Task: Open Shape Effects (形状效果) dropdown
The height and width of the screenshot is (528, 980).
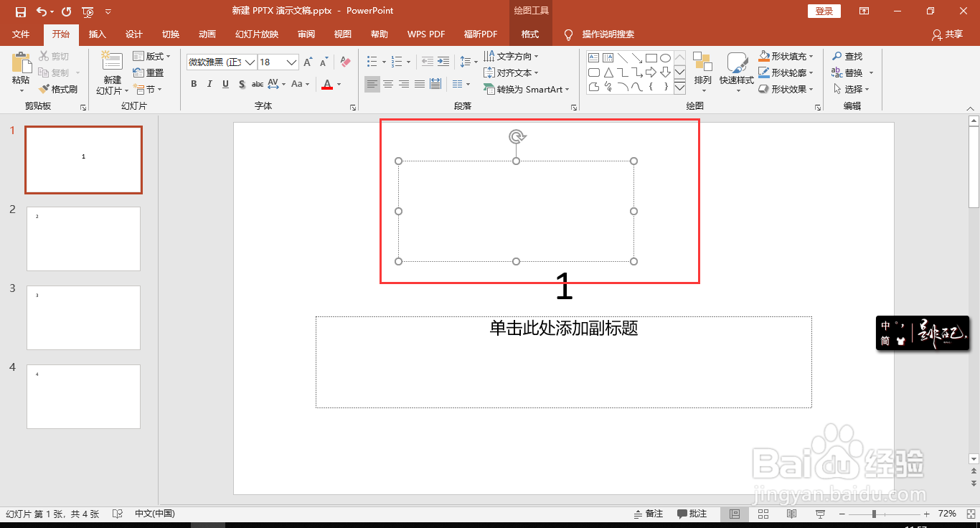Action: point(786,90)
